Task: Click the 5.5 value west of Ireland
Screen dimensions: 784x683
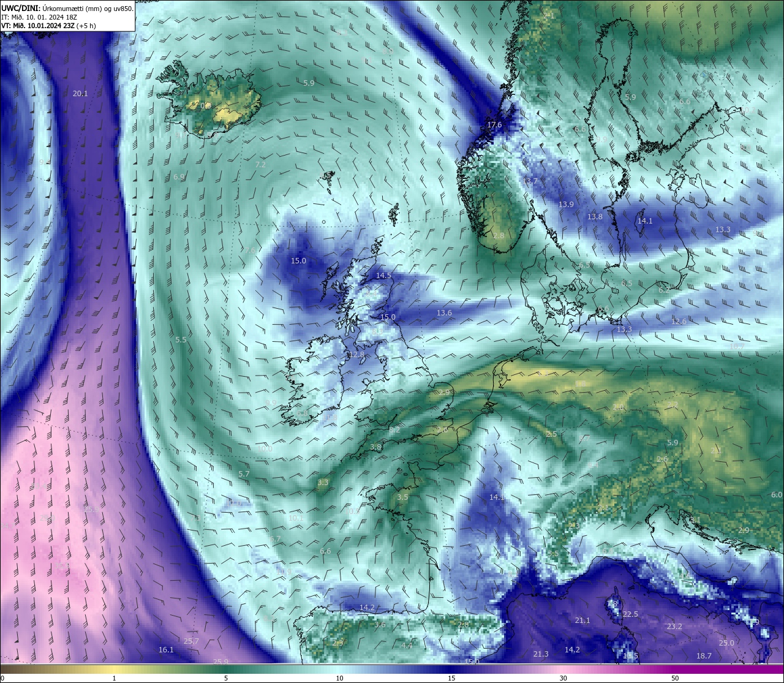Action: [x=181, y=339]
